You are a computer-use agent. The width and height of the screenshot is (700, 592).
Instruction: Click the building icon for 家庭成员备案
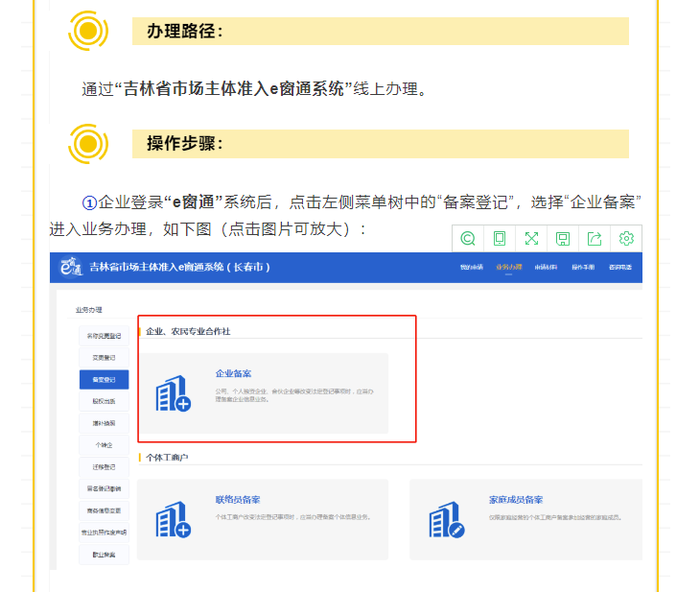(446, 520)
